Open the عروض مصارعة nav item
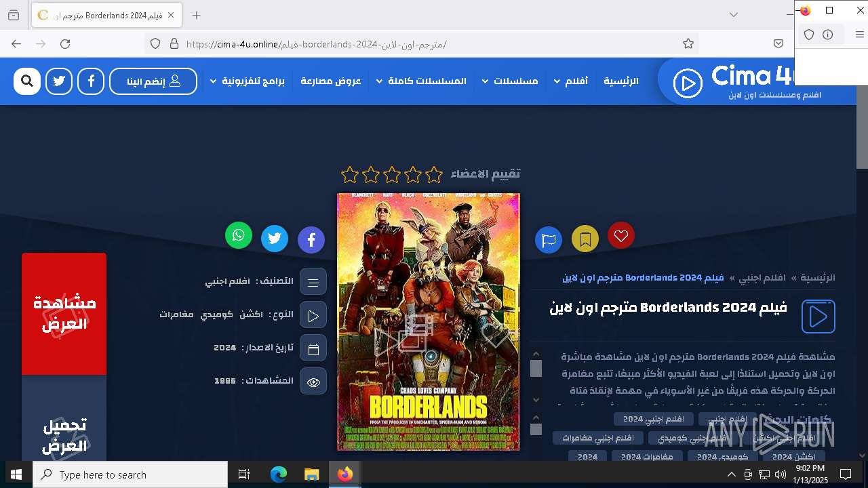Screen dimensions: 868x488 click(331, 81)
